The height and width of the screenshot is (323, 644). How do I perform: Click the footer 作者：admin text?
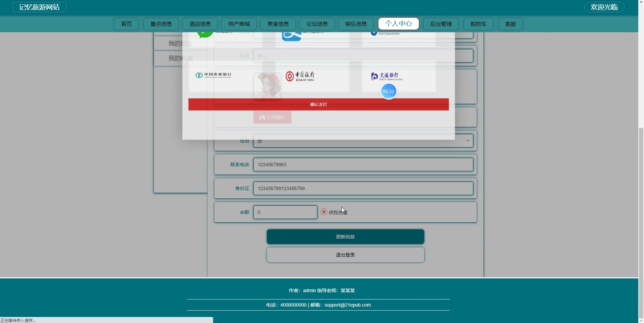pyautogui.click(x=302, y=290)
